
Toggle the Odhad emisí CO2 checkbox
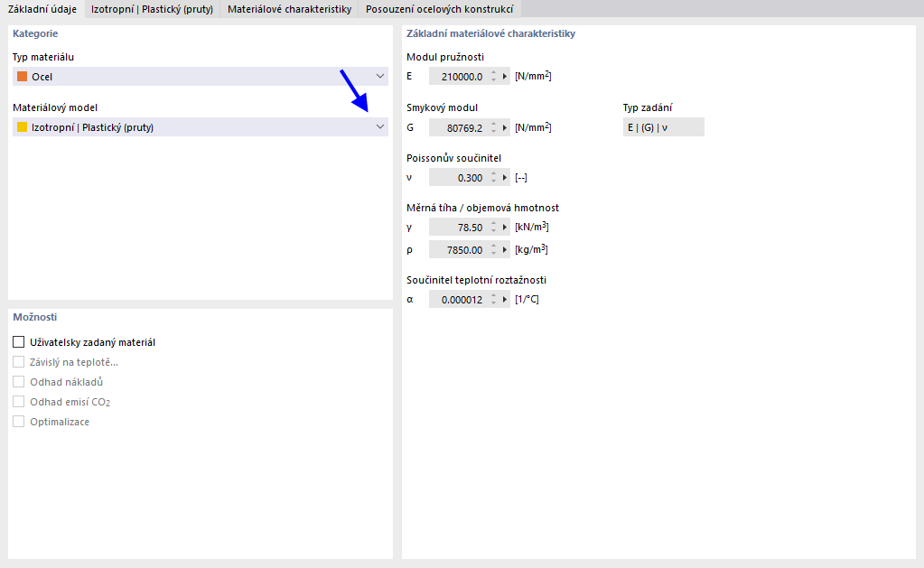click(19, 402)
